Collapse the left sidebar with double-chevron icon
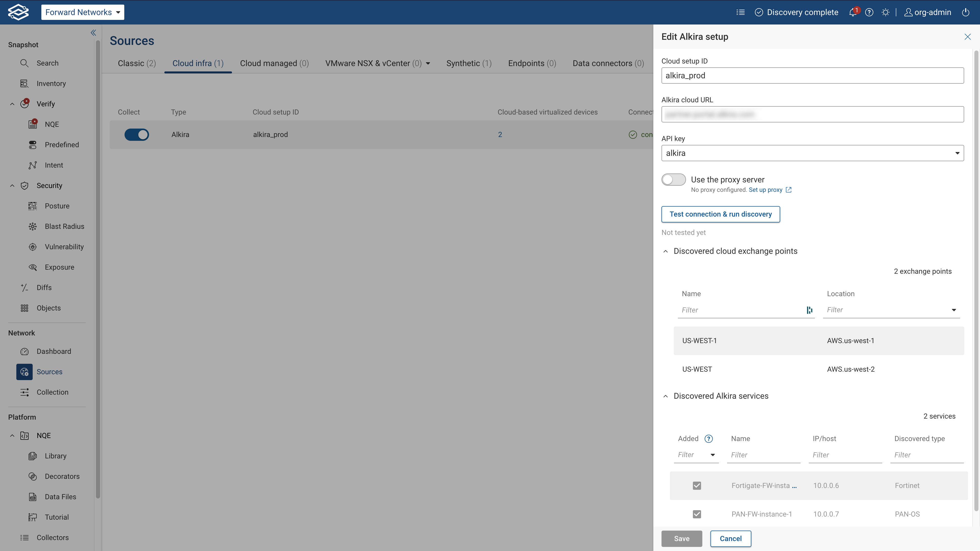Screen dimensions: 980x551 (93, 33)
